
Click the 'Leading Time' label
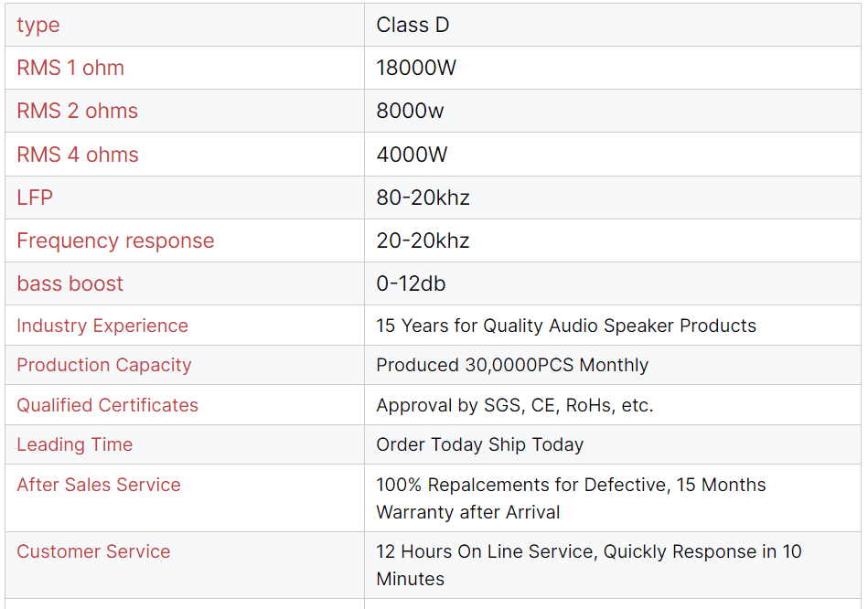75,444
